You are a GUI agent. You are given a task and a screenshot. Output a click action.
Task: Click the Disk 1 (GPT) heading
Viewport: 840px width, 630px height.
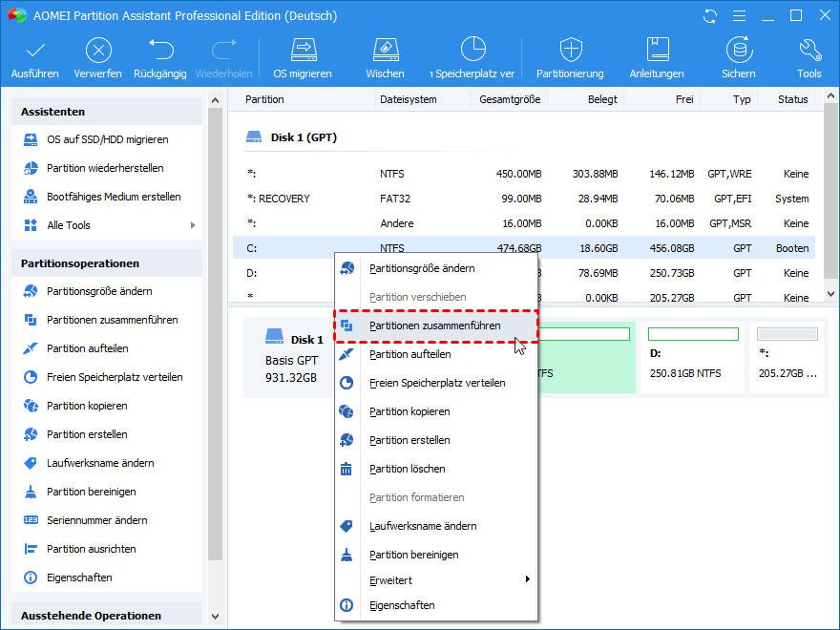[x=304, y=137]
